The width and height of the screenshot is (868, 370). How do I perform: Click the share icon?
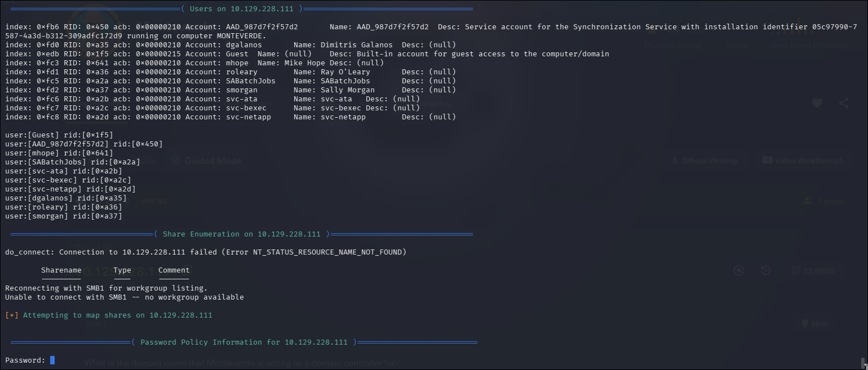pyautogui.click(x=843, y=103)
